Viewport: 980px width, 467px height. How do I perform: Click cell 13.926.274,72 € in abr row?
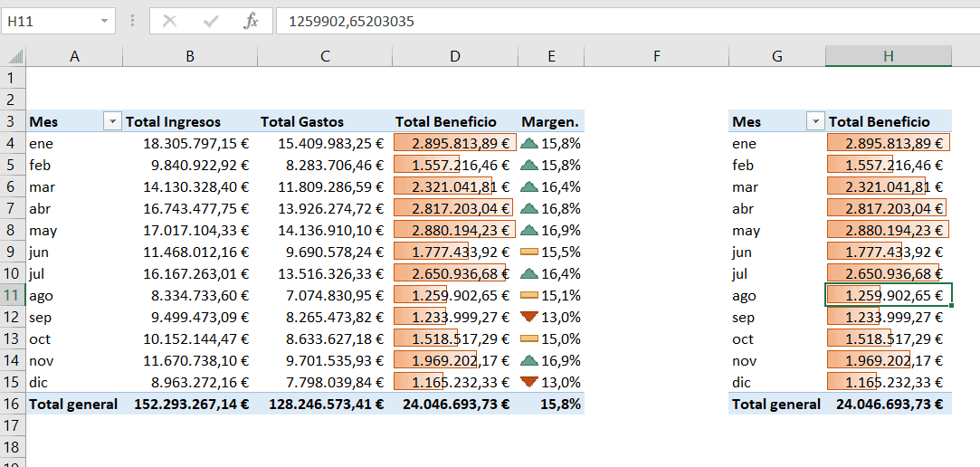(x=325, y=208)
